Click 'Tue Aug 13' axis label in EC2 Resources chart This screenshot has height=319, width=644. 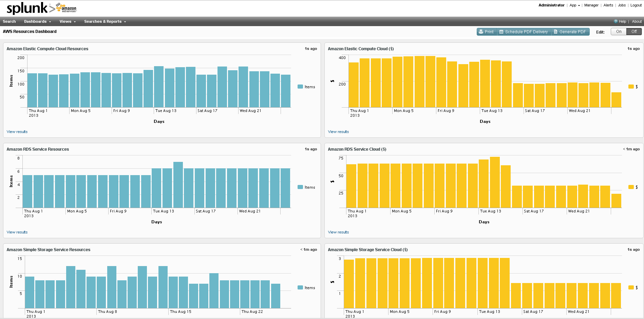pyautogui.click(x=166, y=111)
